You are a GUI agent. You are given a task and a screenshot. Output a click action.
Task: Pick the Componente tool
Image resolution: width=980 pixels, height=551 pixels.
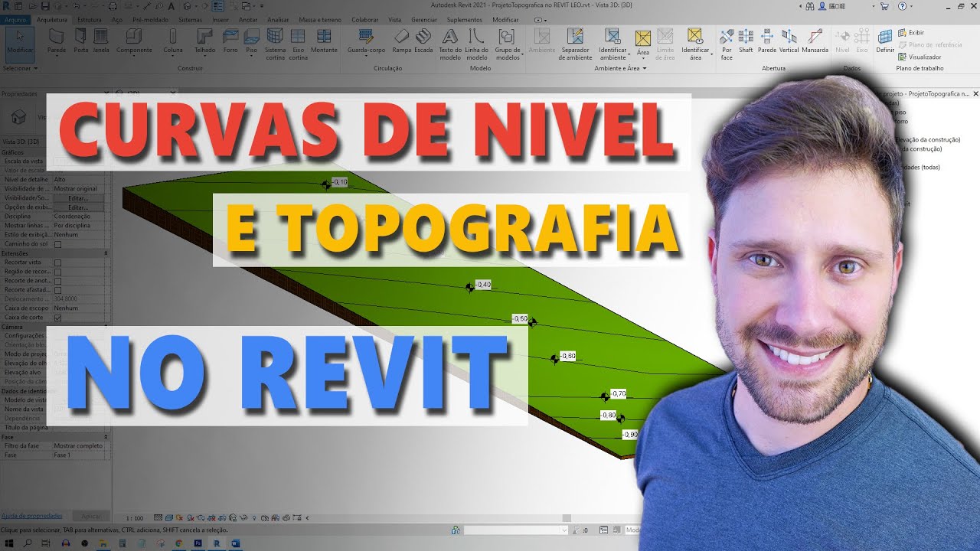134,42
